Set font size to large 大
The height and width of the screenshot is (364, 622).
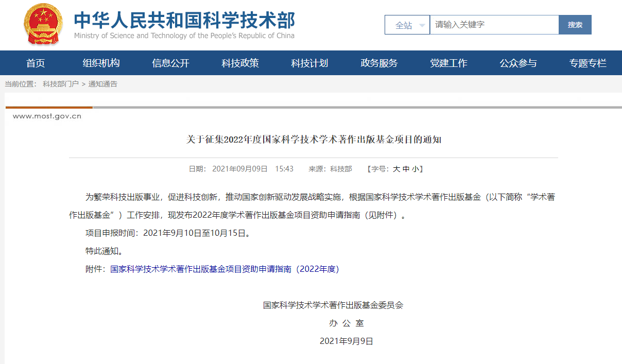pos(396,169)
